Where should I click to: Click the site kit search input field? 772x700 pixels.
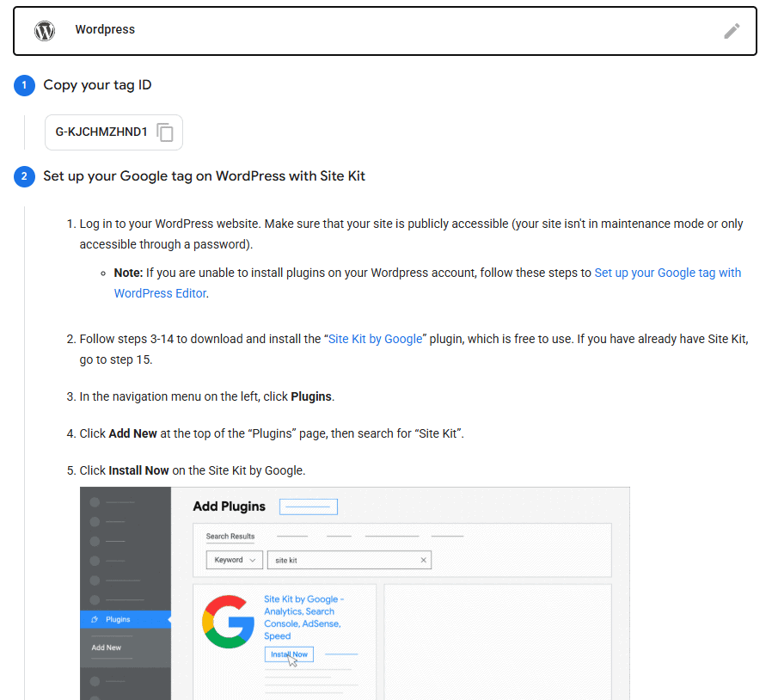click(344, 560)
